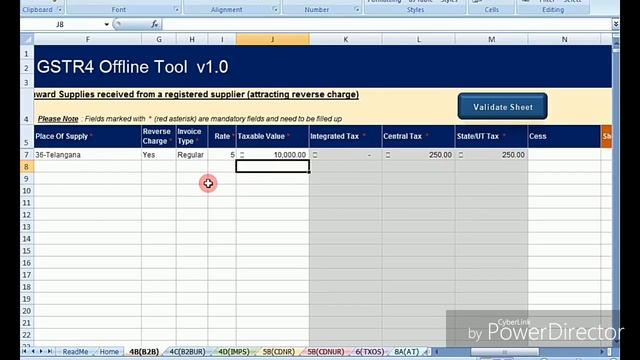The width and height of the screenshot is (640, 360).
Task: Open the Name Box dropdown arrow
Action: click(x=107, y=24)
